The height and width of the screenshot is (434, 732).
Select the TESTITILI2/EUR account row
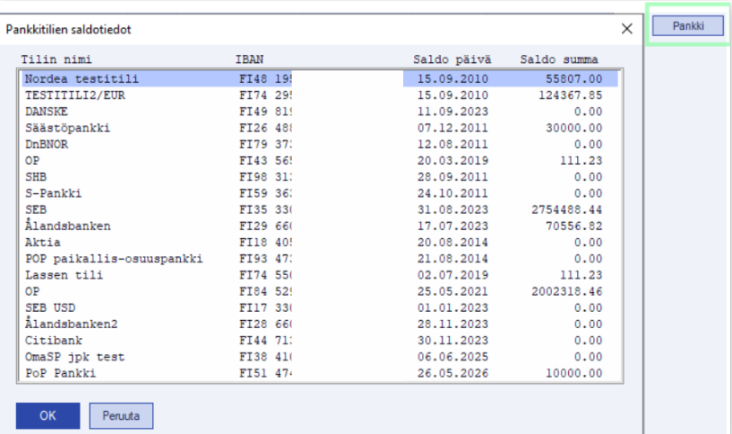point(320,95)
